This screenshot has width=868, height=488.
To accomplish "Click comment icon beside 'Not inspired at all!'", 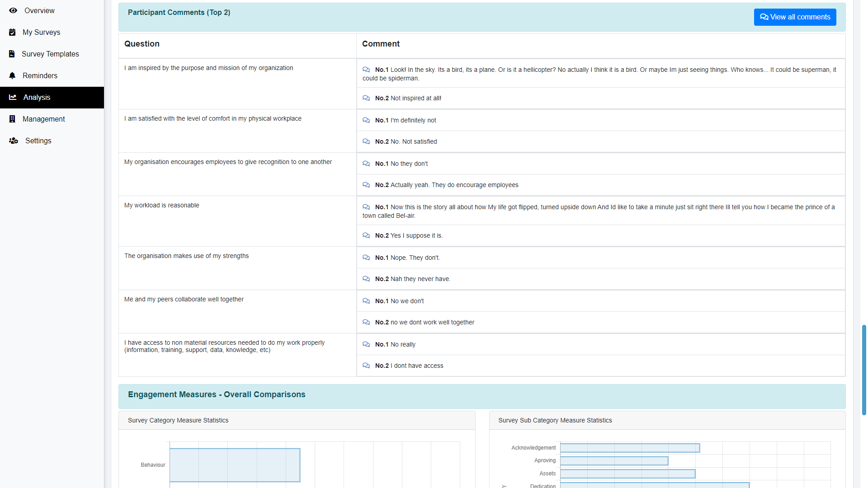I will (366, 98).
